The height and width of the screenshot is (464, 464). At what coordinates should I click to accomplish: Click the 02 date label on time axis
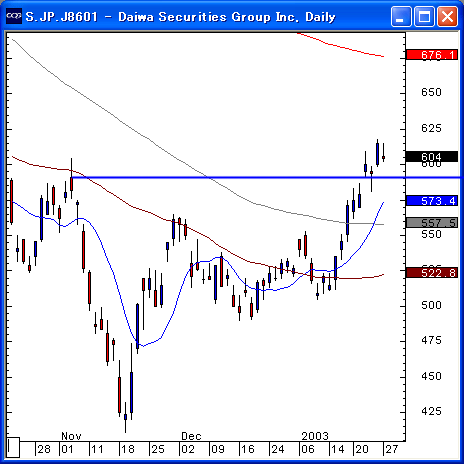coord(188,449)
